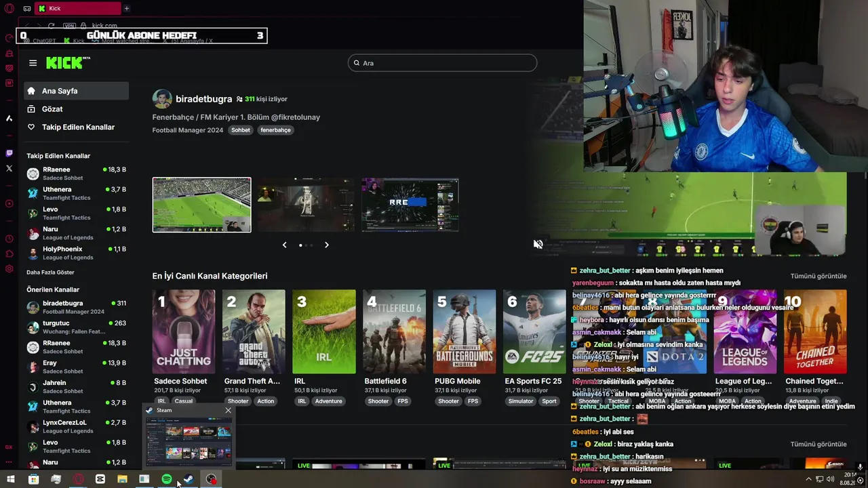Open the Grand Theft Auto category card
Screen dimensions: 868x488
254,332
